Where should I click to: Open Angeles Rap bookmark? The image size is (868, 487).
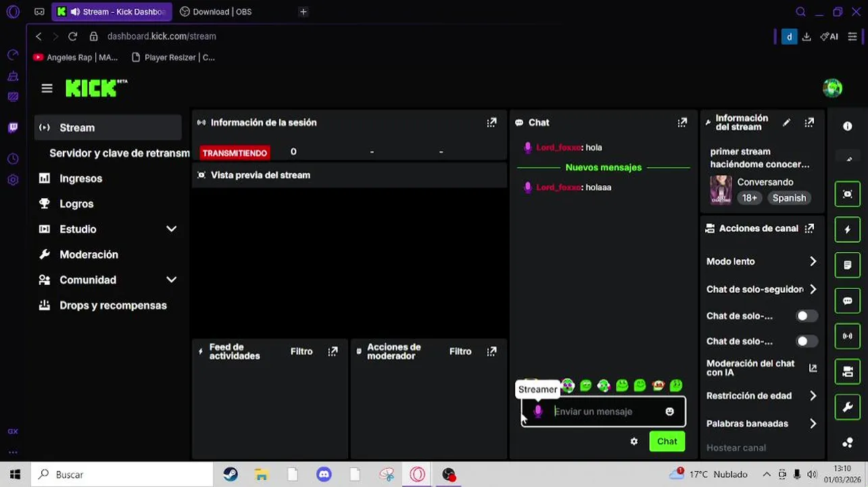[75, 57]
